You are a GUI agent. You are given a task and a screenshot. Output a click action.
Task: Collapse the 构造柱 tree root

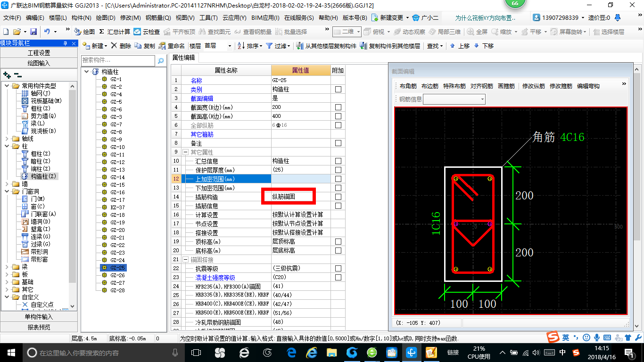pyautogui.click(x=87, y=72)
